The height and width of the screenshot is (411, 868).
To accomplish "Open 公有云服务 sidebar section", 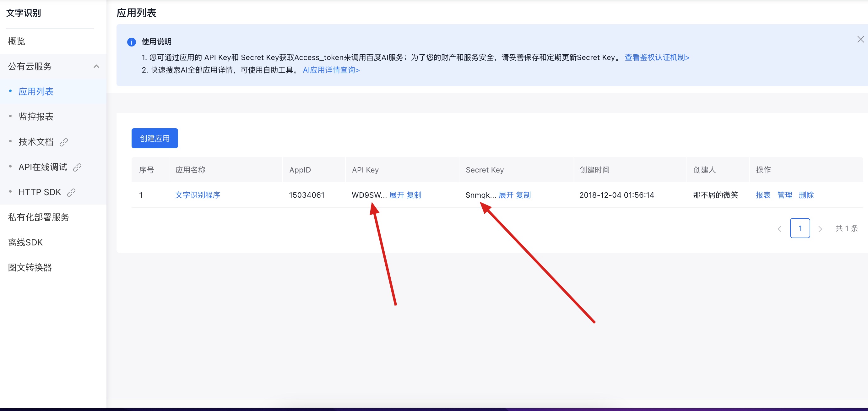I will coord(53,66).
